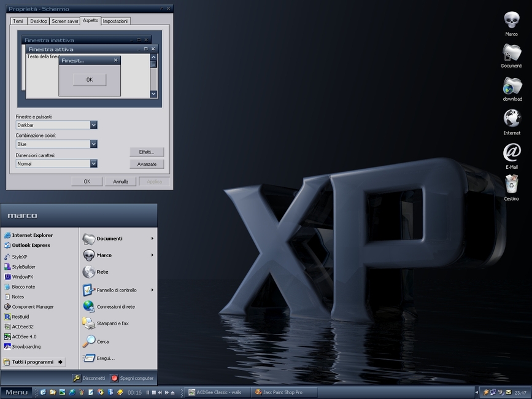
Task: Open StyleXP in the start menu
Action: pyautogui.click(x=15, y=257)
